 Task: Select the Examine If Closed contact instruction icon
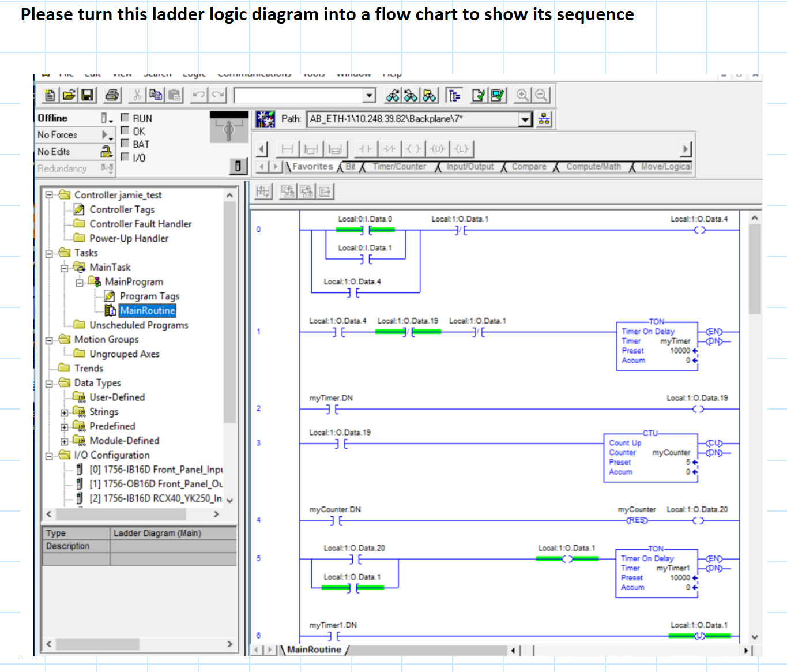(365, 149)
